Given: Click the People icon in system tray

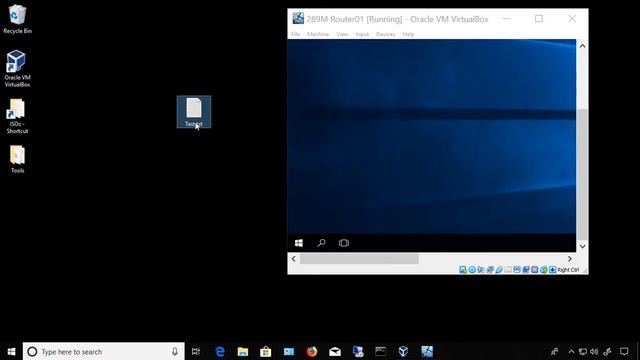Looking at the screenshot, I should tap(554, 351).
